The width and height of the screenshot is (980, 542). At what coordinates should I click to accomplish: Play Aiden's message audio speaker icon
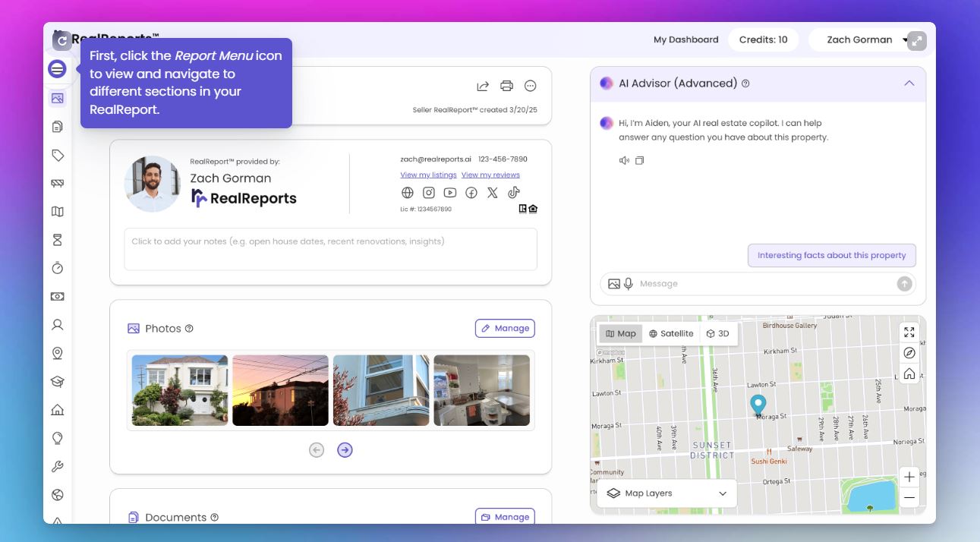[624, 160]
